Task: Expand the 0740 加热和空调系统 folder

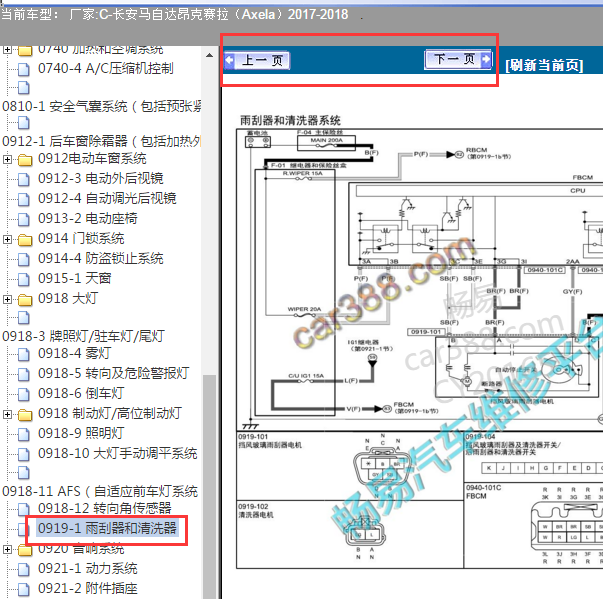Action: click(x=7, y=50)
